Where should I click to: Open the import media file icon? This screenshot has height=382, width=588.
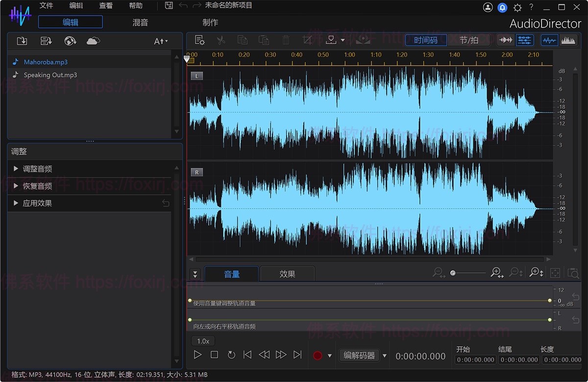tap(22, 41)
